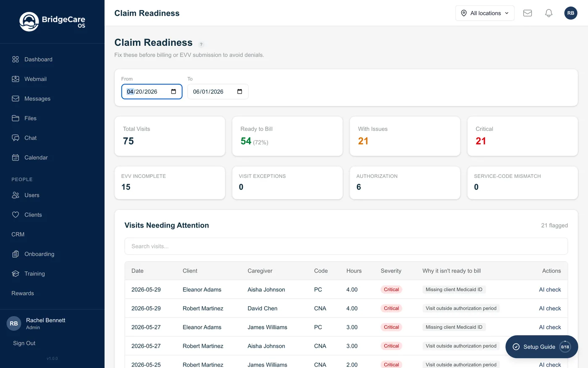Open mail from the top bar envelope icon
The height and width of the screenshot is (368, 588).
point(528,13)
